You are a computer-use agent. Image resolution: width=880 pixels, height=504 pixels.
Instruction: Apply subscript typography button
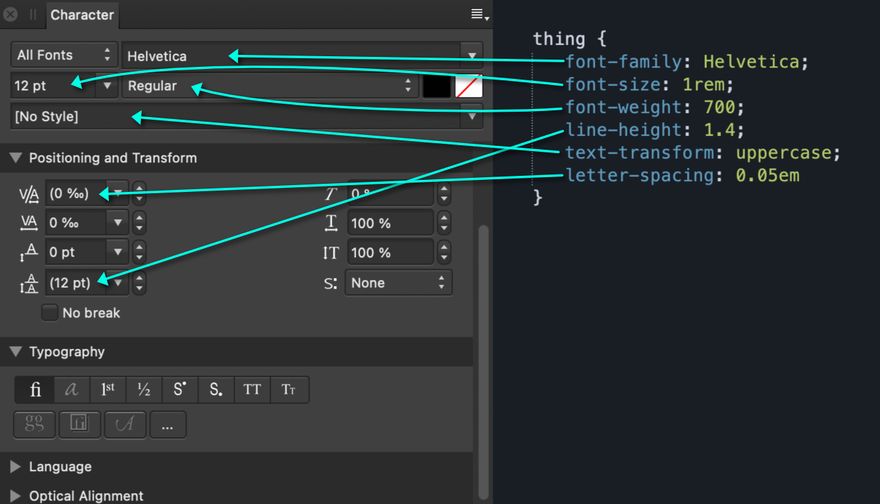216,389
